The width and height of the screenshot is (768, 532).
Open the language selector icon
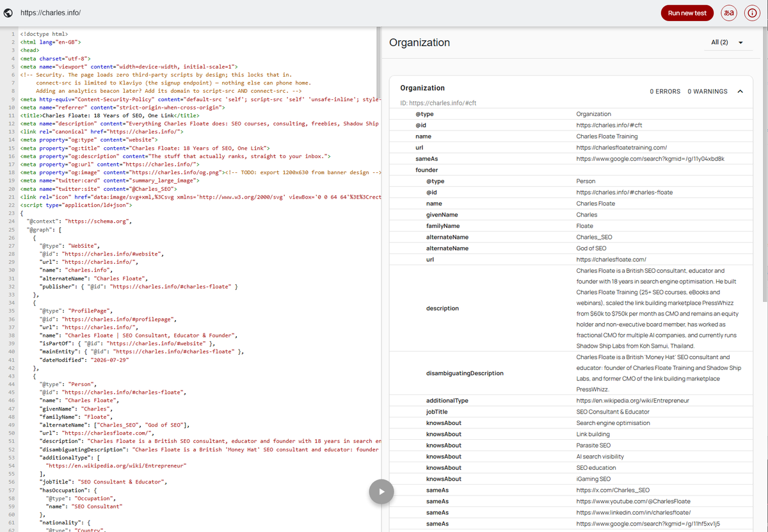[728, 13]
